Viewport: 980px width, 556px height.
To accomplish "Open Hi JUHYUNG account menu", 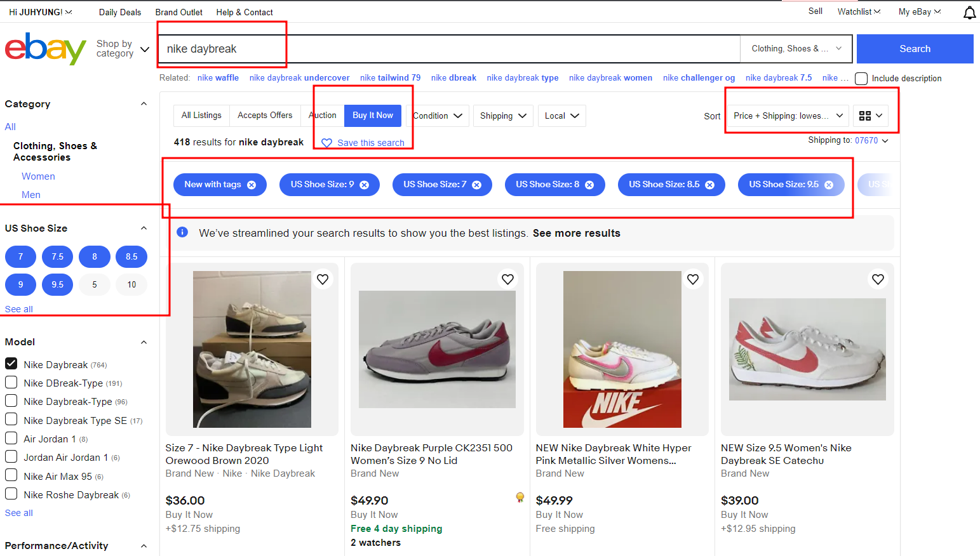I will click(41, 12).
